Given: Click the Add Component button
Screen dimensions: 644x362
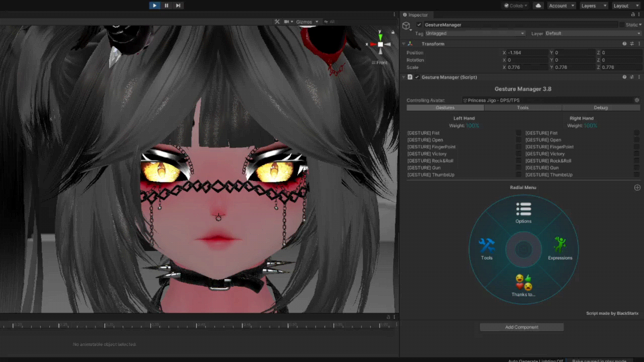Looking at the screenshot, I should coord(522,327).
